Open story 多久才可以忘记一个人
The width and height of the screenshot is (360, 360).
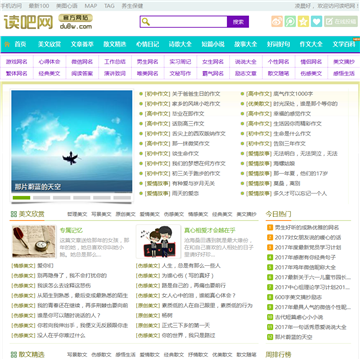click(x=300, y=193)
